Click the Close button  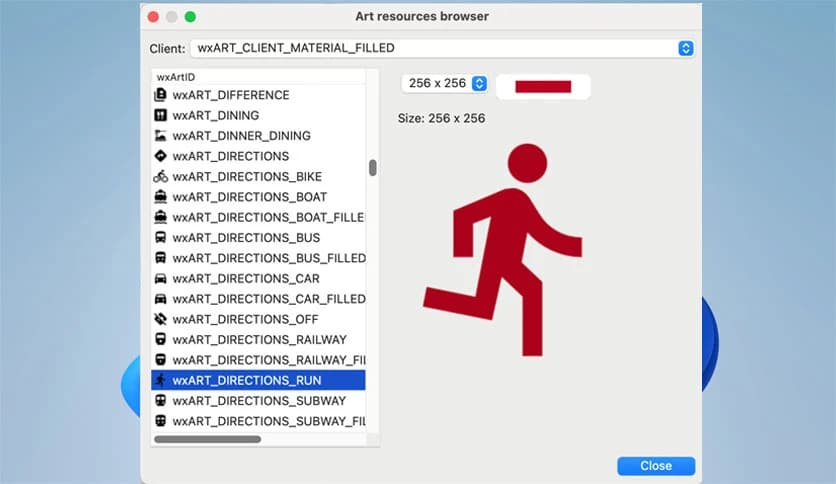pyautogui.click(x=656, y=466)
